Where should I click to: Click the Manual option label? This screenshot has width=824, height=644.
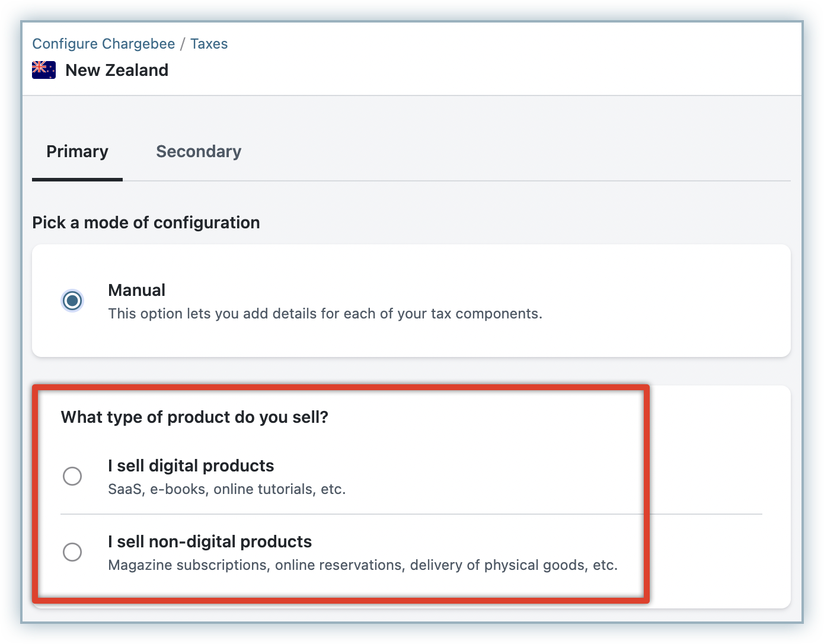136,290
